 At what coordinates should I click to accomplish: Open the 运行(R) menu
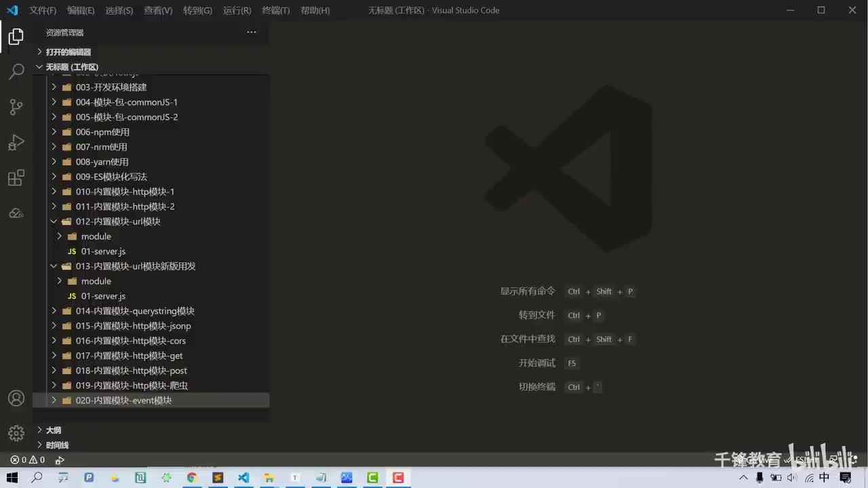[237, 10]
